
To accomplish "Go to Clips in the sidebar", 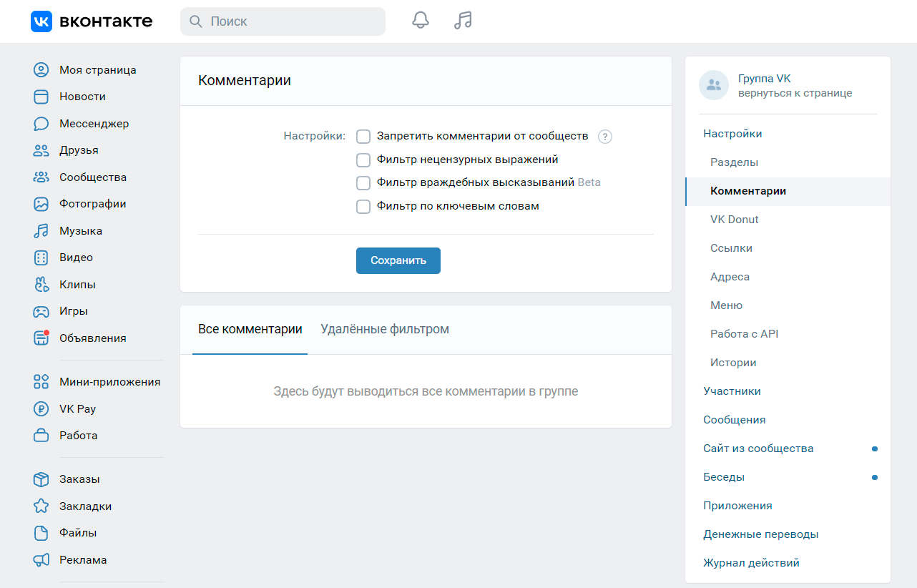I will 77,285.
